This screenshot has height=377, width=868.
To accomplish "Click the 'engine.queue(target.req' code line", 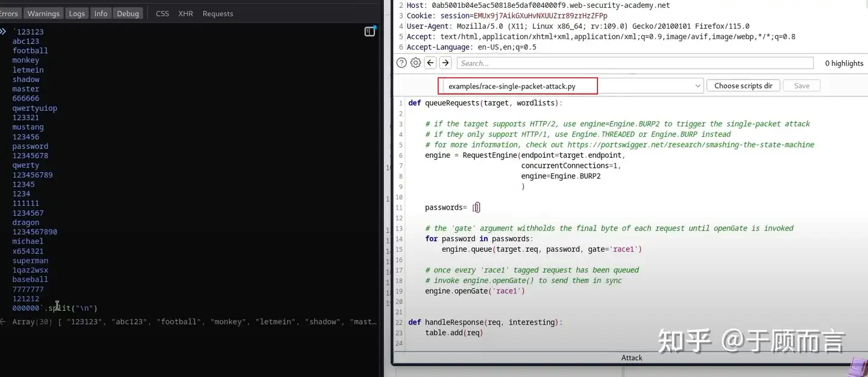I will pyautogui.click(x=542, y=249).
